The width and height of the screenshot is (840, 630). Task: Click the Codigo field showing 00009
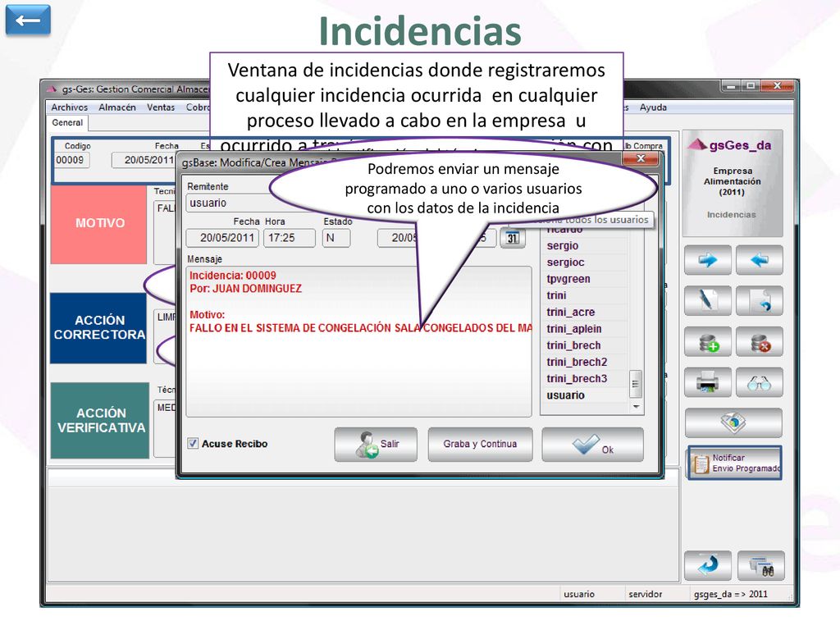coord(72,160)
